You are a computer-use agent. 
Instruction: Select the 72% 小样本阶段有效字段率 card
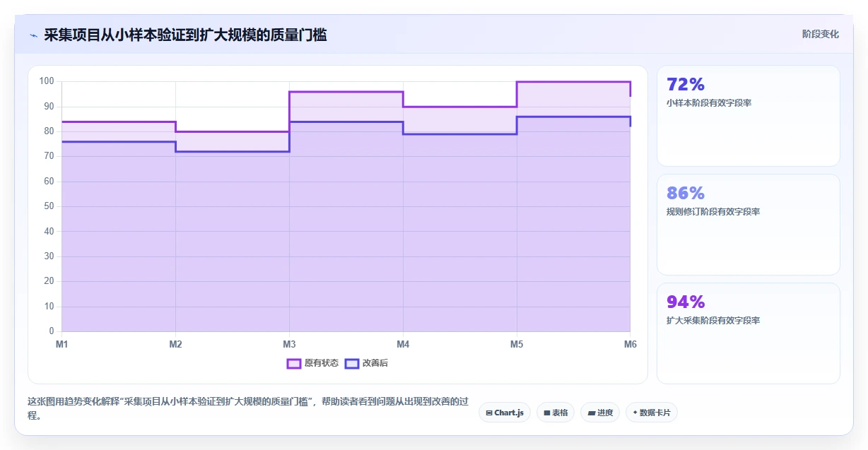coord(749,116)
